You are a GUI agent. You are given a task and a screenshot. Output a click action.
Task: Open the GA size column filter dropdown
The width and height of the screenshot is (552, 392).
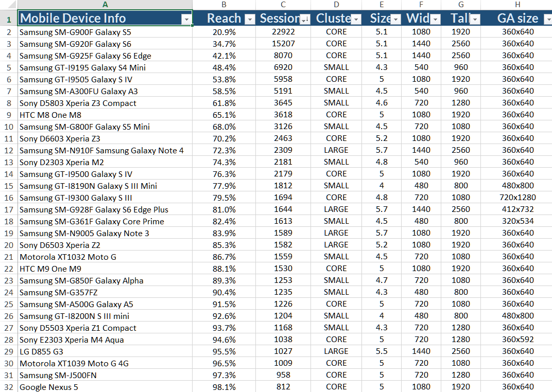[x=548, y=20]
